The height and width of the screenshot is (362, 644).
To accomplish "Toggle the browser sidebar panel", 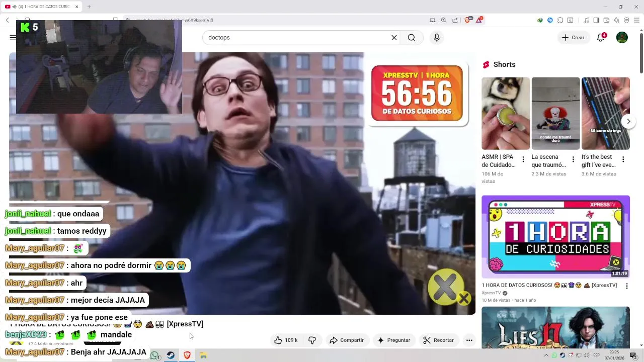I will [x=596, y=20].
